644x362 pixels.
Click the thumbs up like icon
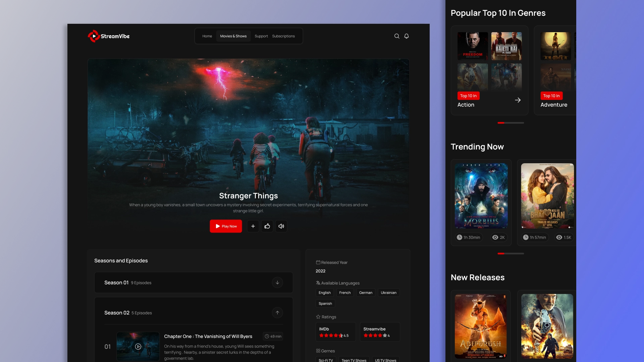[x=267, y=226]
